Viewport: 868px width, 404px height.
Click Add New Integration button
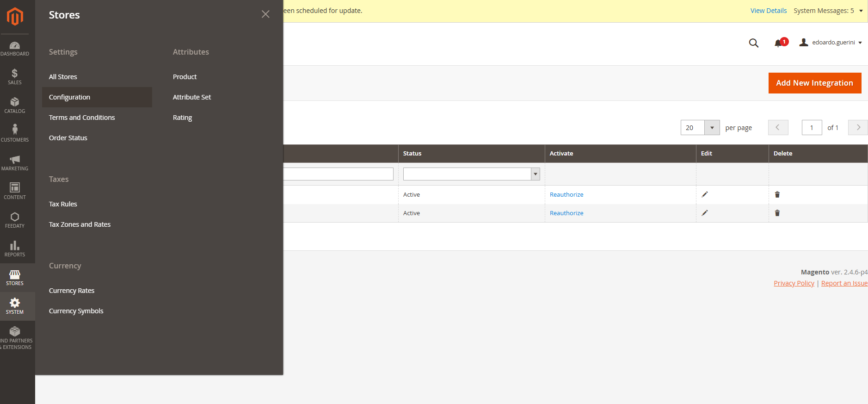[x=815, y=83]
